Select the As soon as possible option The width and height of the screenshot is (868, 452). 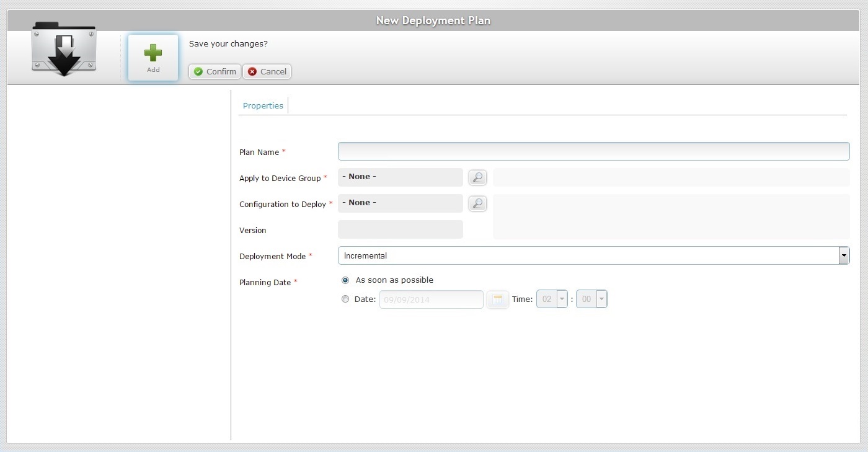click(345, 280)
